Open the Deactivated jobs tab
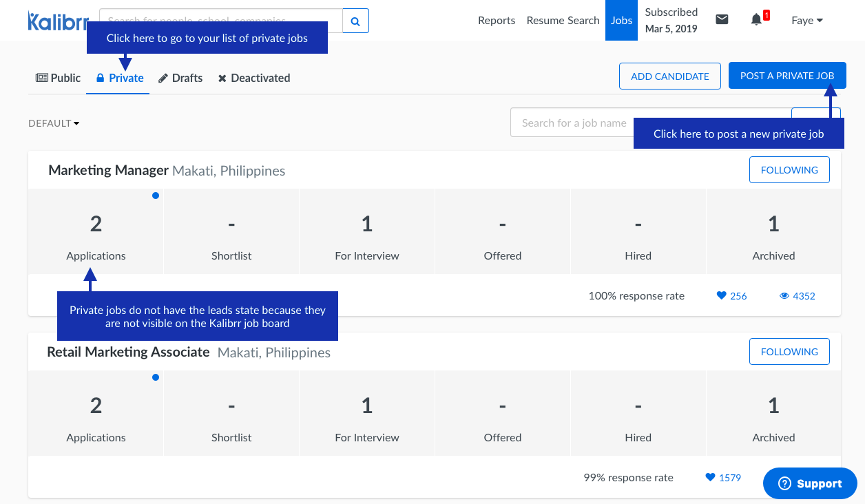The image size is (865, 504). (254, 78)
